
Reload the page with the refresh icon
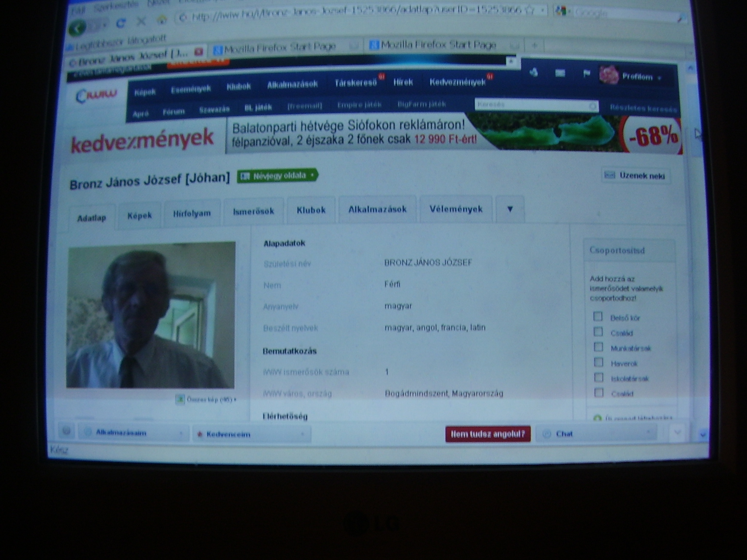(x=121, y=24)
